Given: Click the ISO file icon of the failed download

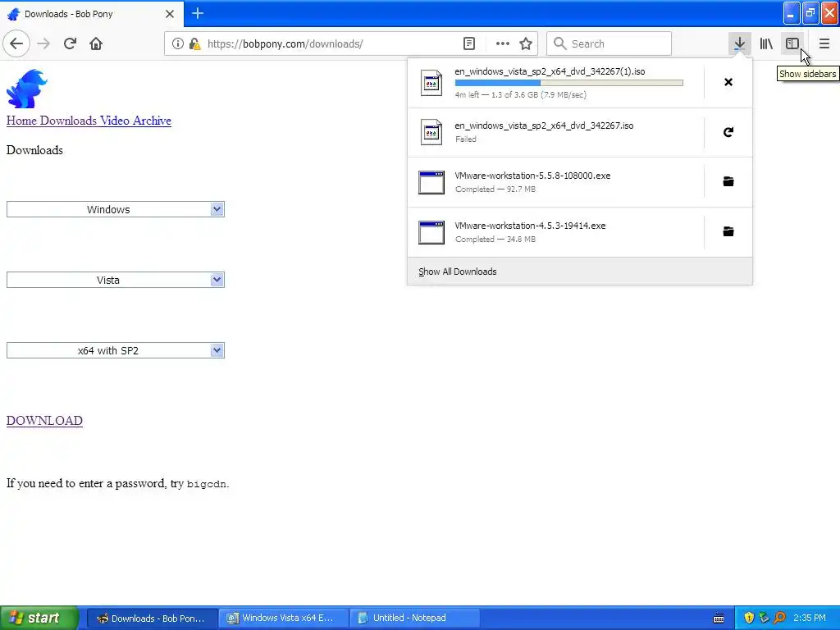Looking at the screenshot, I should coord(431,132).
